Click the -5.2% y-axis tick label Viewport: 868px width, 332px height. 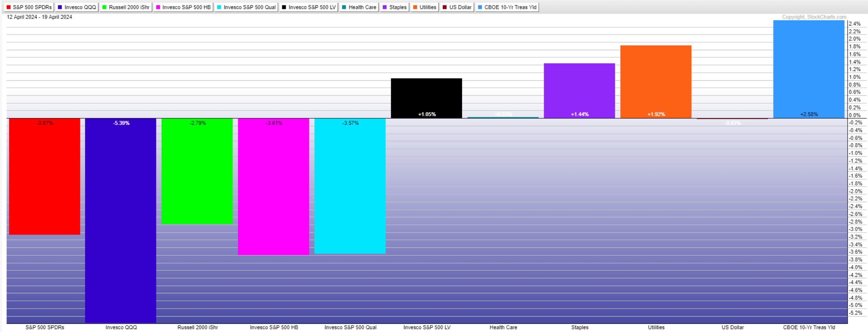855,313
